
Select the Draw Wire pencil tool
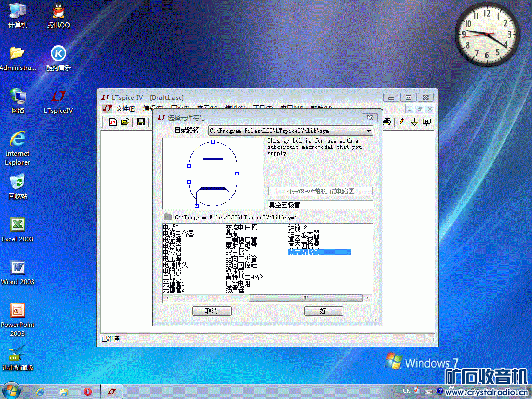coord(403,122)
